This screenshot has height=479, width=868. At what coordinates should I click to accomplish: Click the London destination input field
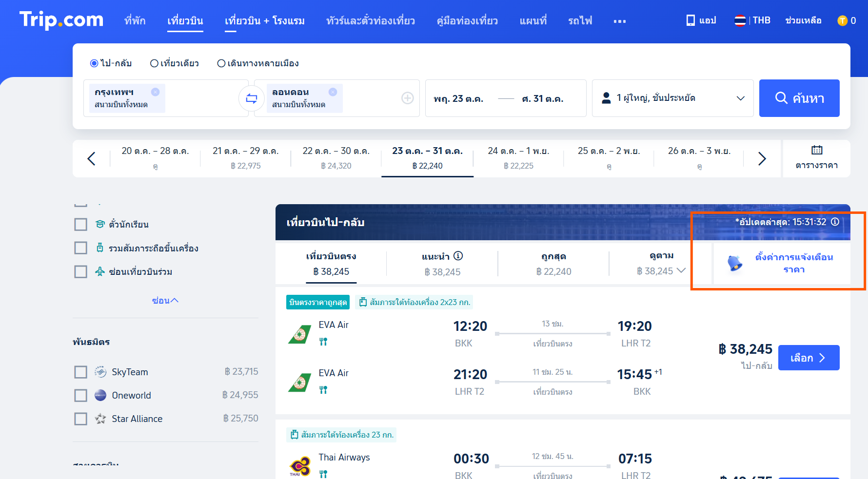click(x=336, y=98)
